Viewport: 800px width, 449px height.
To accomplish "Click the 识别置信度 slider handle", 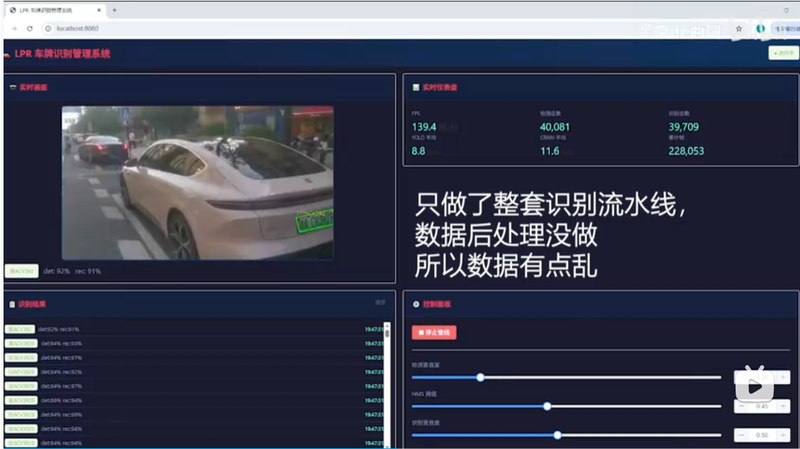I will (558, 435).
